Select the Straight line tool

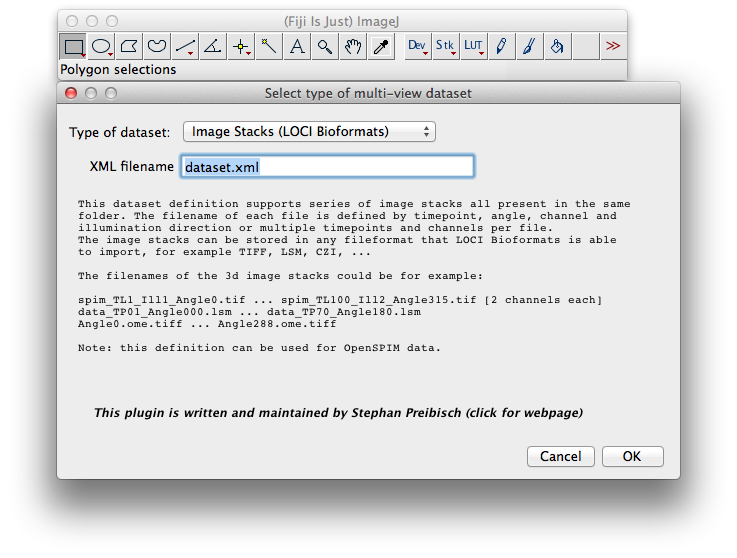pyautogui.click(x=185, y=46)
